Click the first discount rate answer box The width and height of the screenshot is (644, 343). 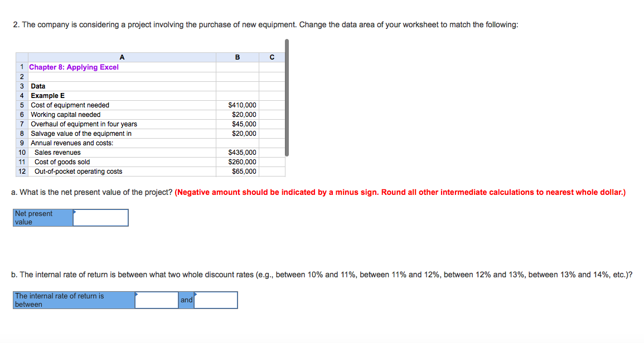click(157, 300)
